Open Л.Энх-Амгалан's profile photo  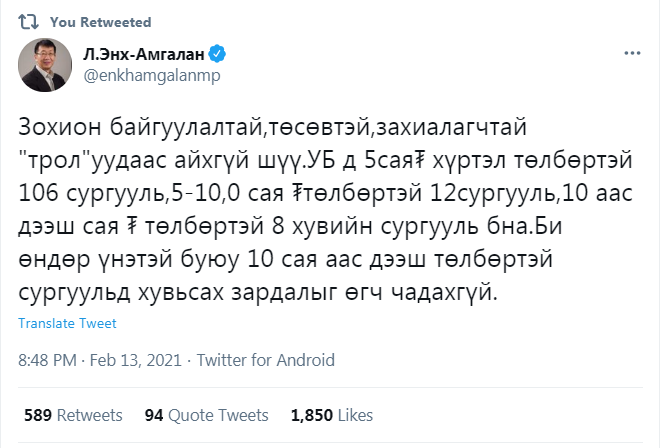45,65
